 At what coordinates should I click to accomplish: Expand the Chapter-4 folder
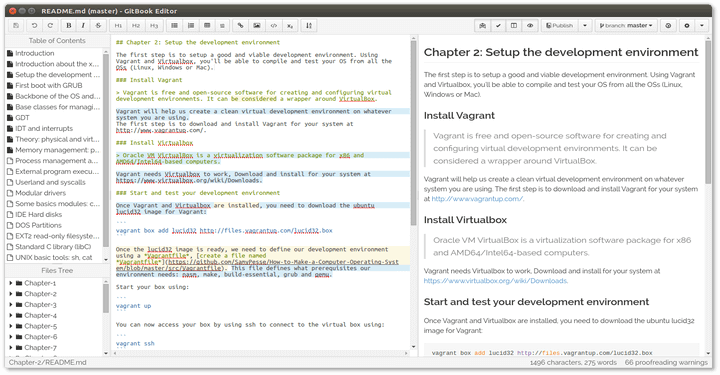(x=11, y=315)
